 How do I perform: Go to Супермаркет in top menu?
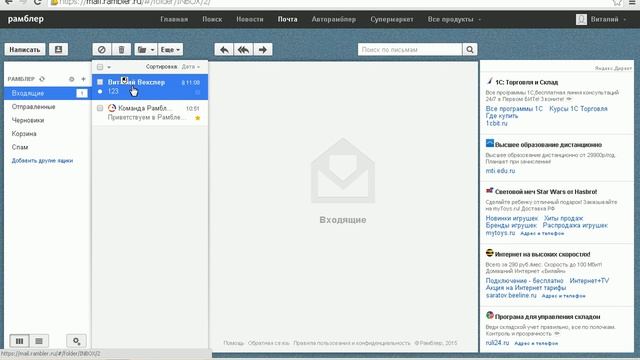(392, 19)
